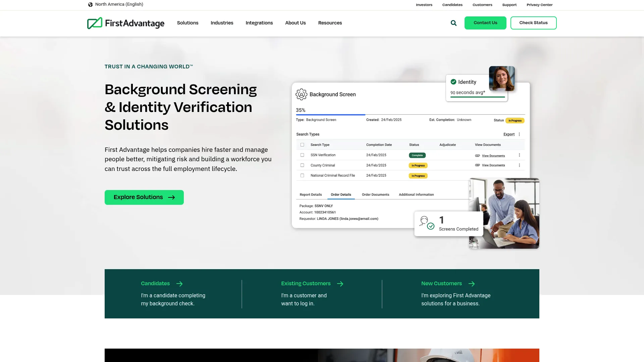Click the New Customers heading link

[x=441, y=284]
